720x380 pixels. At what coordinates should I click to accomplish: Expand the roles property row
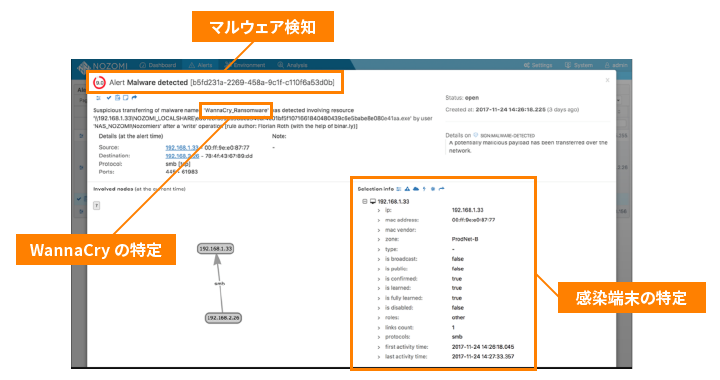coord(379,318)
